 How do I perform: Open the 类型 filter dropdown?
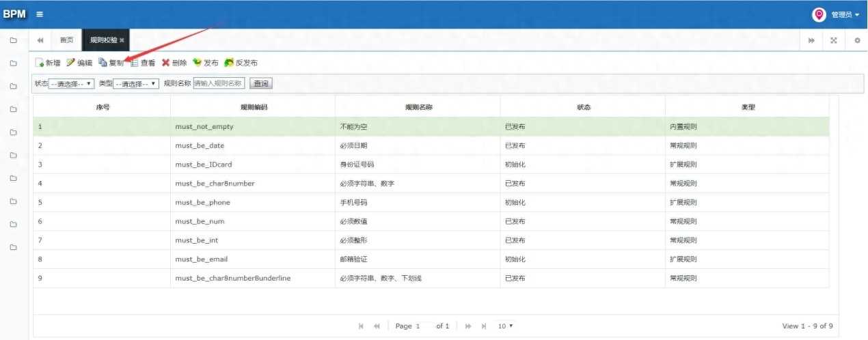click(135, 84)
